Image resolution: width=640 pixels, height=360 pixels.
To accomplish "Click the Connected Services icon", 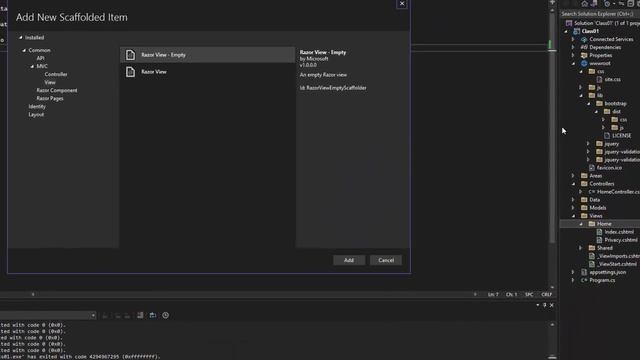I will click(584, 39).
